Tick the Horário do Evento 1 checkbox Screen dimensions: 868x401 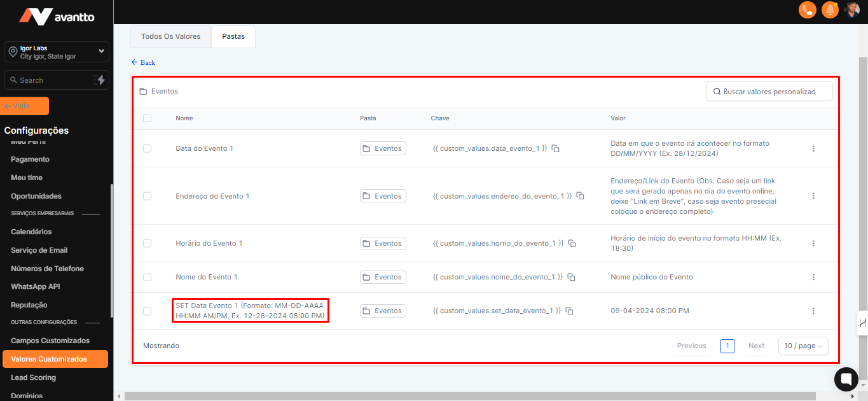click(x=148, y=243)
